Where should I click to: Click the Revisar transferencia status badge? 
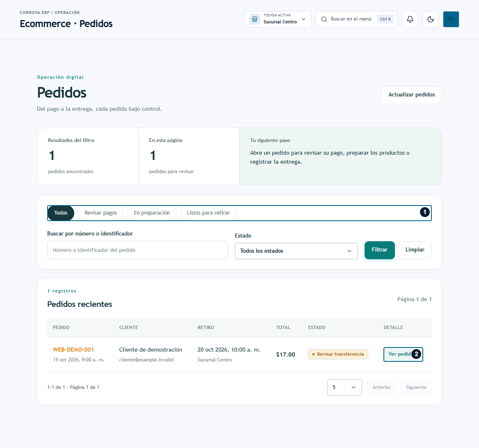tap(338, 354)
